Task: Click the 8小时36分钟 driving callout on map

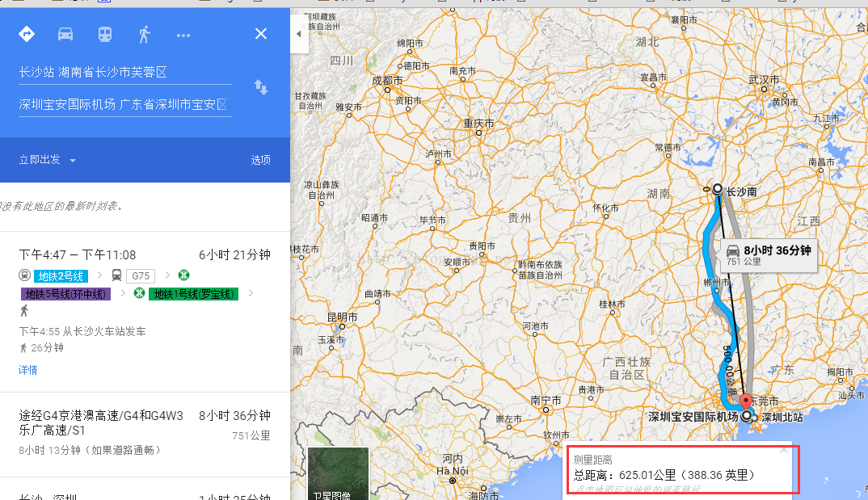Action: pos(769,255)
